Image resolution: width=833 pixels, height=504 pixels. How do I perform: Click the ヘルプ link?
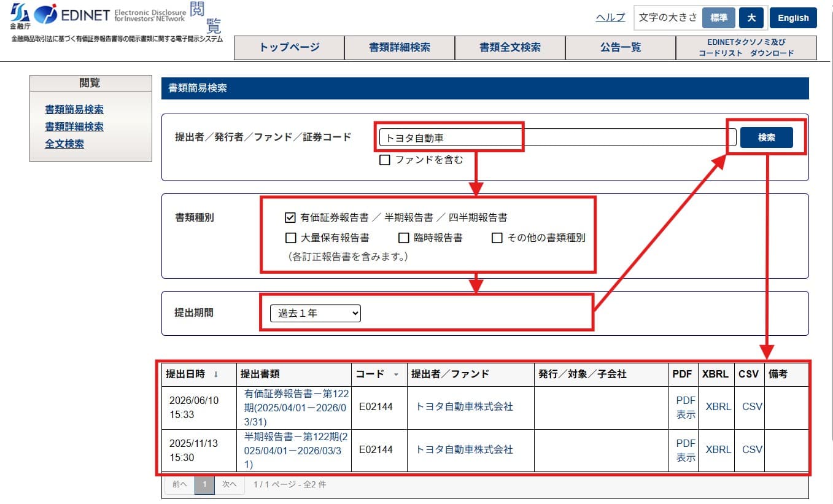(610, 17)
